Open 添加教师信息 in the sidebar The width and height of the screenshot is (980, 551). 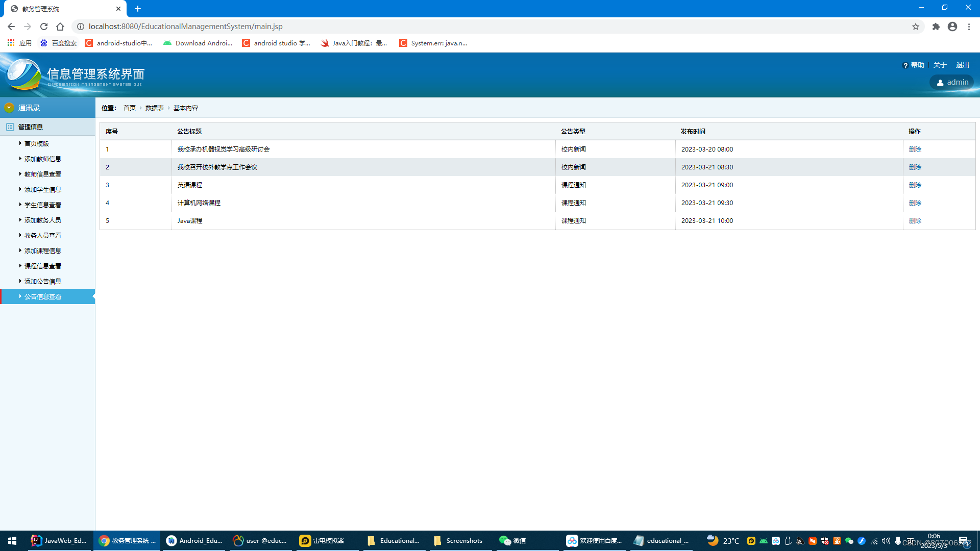(x=43, y=159)
